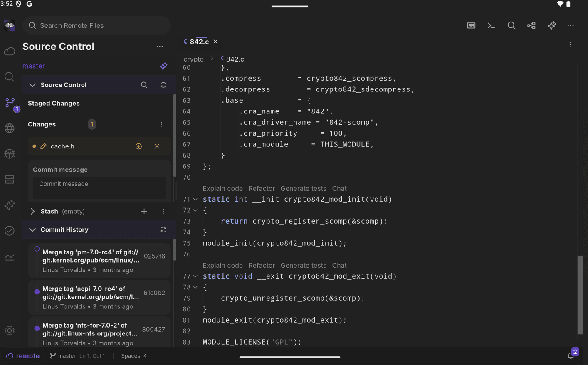Open top toolbar more options menu
This screenshot has height=365, width=588.
571,25
